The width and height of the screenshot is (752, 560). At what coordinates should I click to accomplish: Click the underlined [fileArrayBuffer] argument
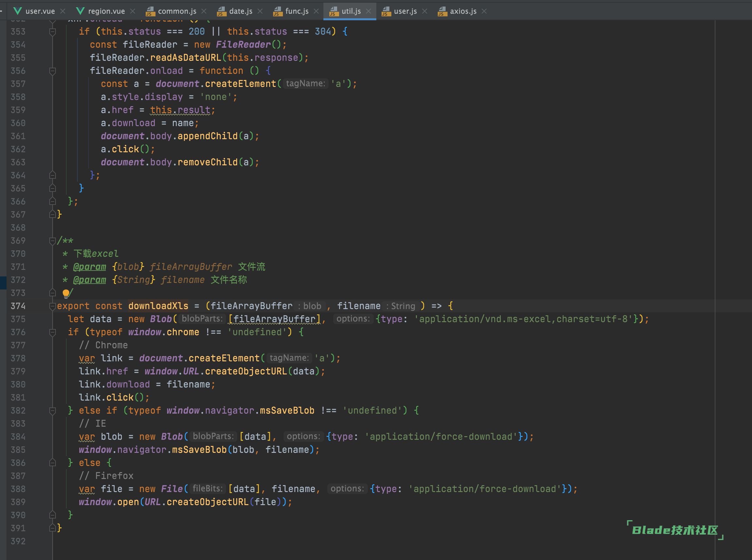pyautogui.click(x=274, y=319)
